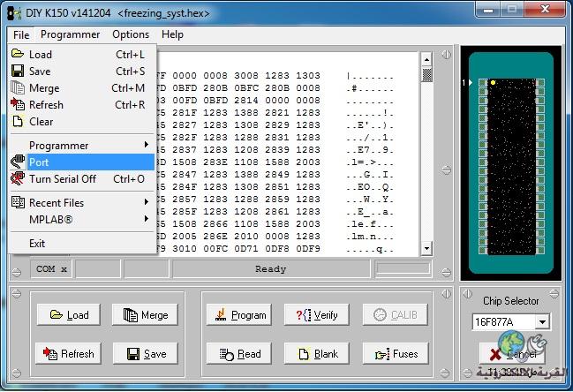Click the Read button
The height and width of the screenshot is (392, 573).
point(239,353)
